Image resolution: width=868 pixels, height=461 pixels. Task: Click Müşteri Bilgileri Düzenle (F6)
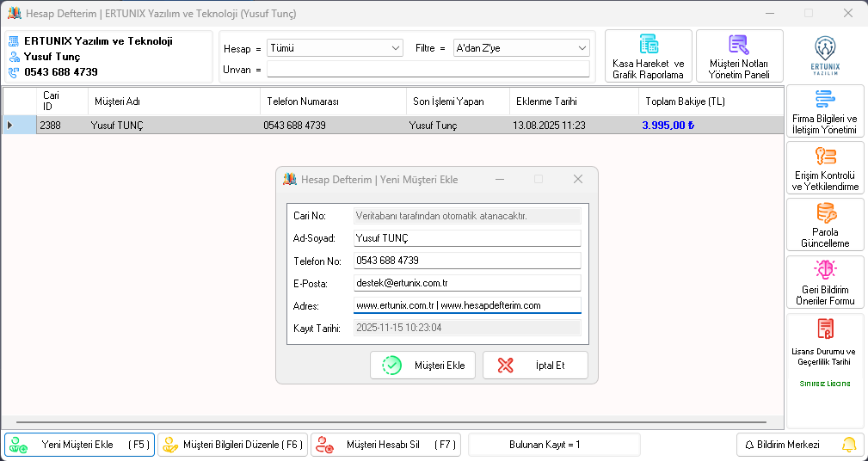click(x=231, y=445)
